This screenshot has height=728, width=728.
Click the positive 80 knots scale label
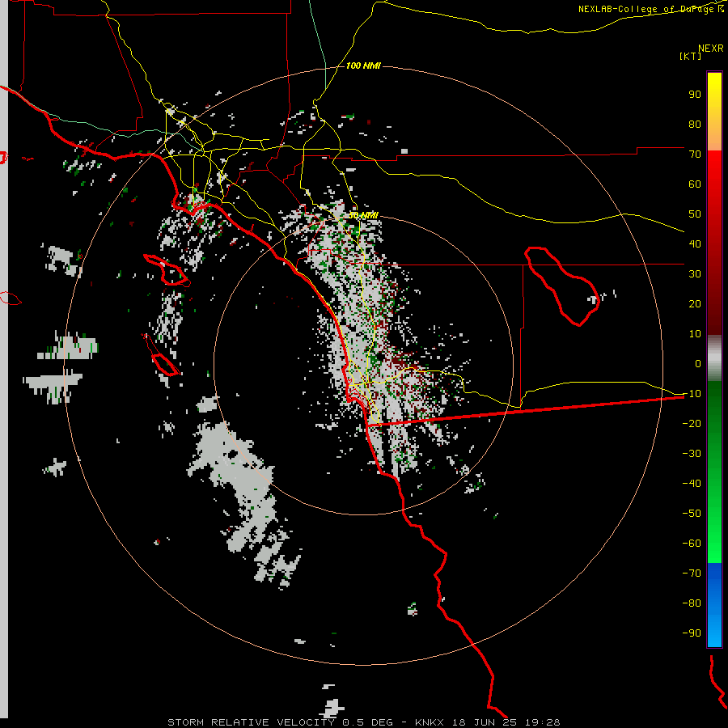pyautogui.click(x=695, y=124)
